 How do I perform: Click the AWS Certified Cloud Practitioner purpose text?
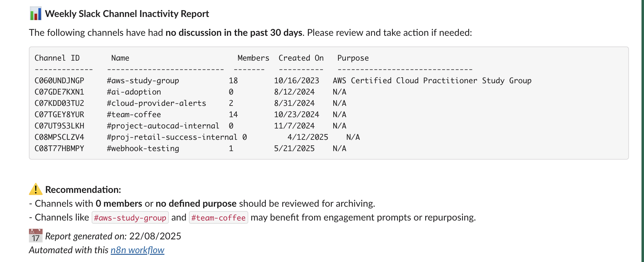pyautogui.click(x=432, y=81)
